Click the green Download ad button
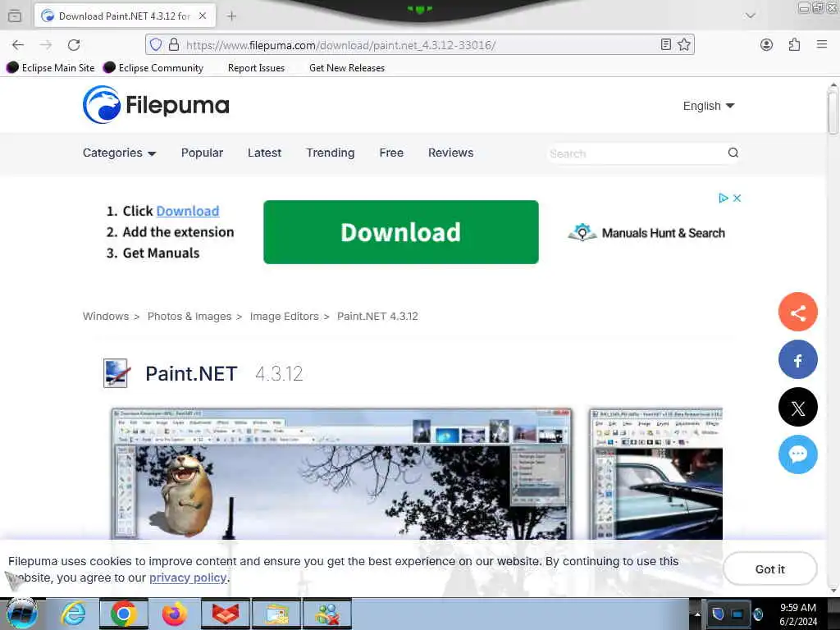The width and height of the screenshot is (840, 630). (x=400, y=232)
